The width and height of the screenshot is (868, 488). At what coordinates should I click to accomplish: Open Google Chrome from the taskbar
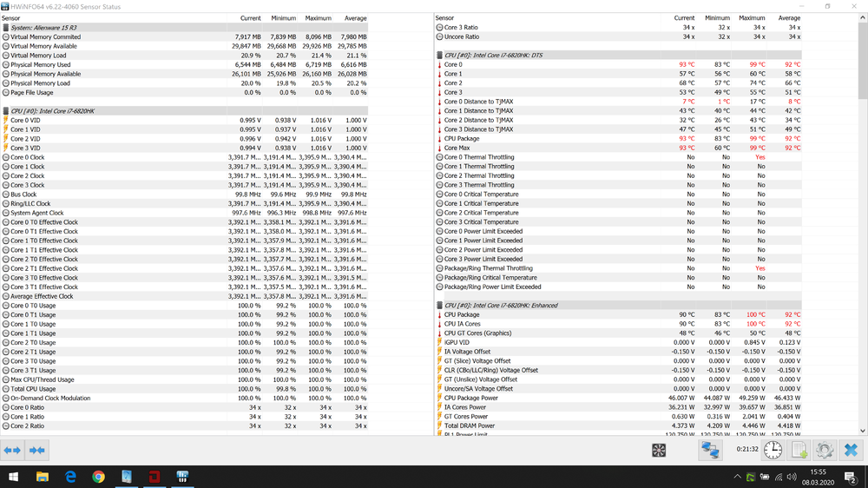coord(98,477)
